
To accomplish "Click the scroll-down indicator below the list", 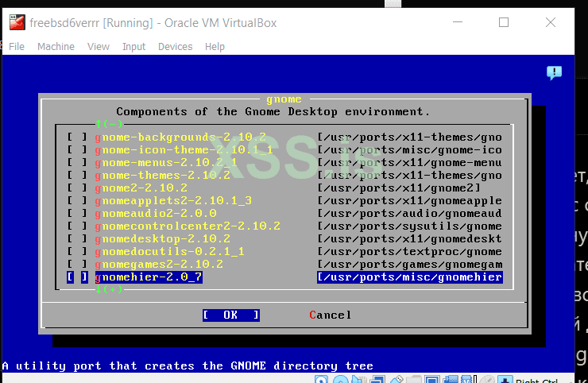I will click(x=109, y=289).
